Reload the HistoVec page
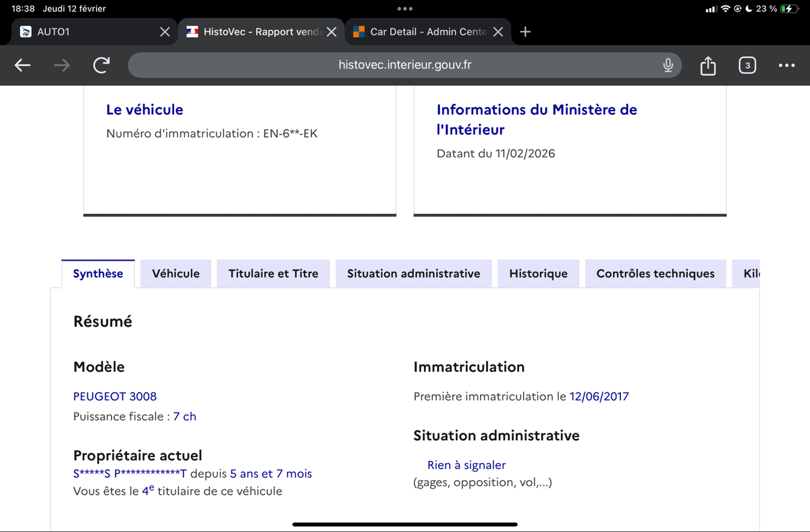This screenshot has width=810, height=532. (x=101, y=65)
